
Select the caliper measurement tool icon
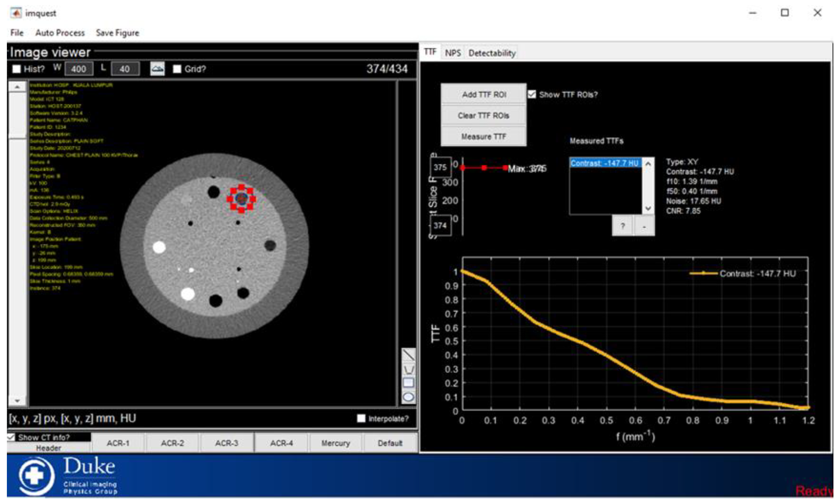[408, 370]
